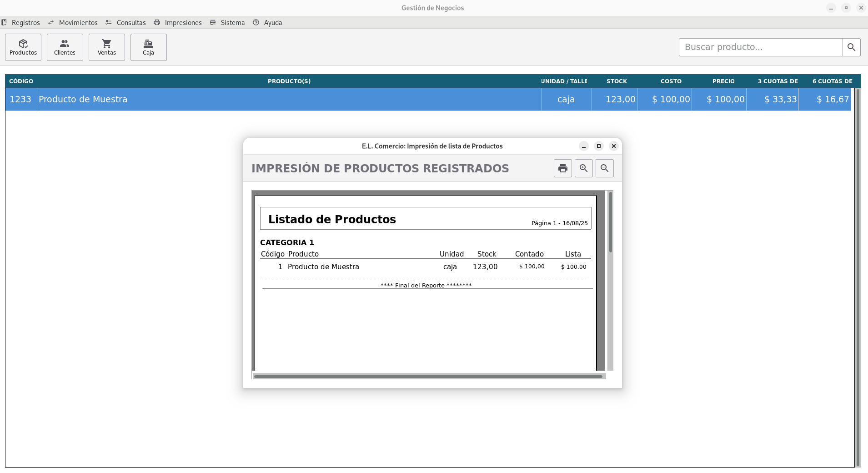Expand the Consultas menu
The height and width of the screenshot is (473, 868).
pyautogui.click(x=131, y=23)
